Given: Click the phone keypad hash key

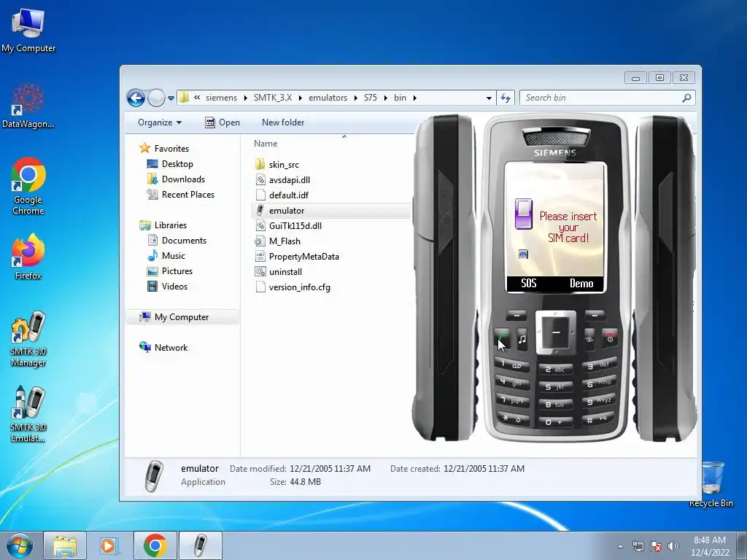Looking at the screenshot, I should click(x=597, y=419).
